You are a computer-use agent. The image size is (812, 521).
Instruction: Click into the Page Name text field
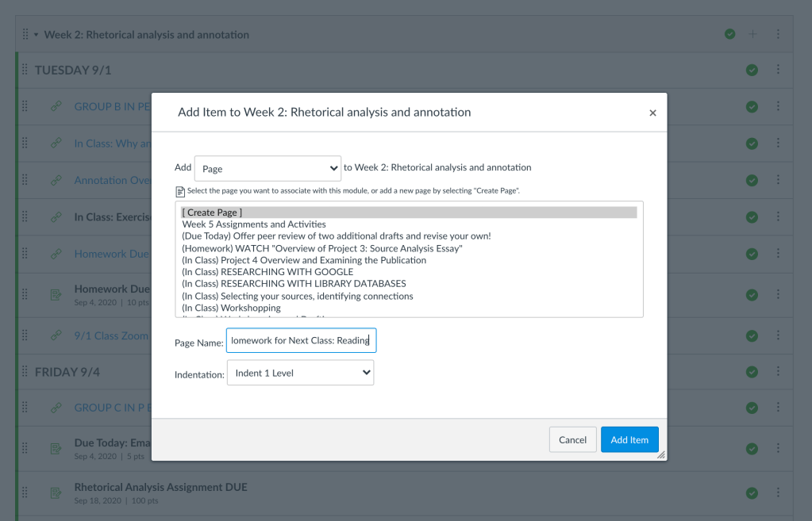(x=301, y=341)
